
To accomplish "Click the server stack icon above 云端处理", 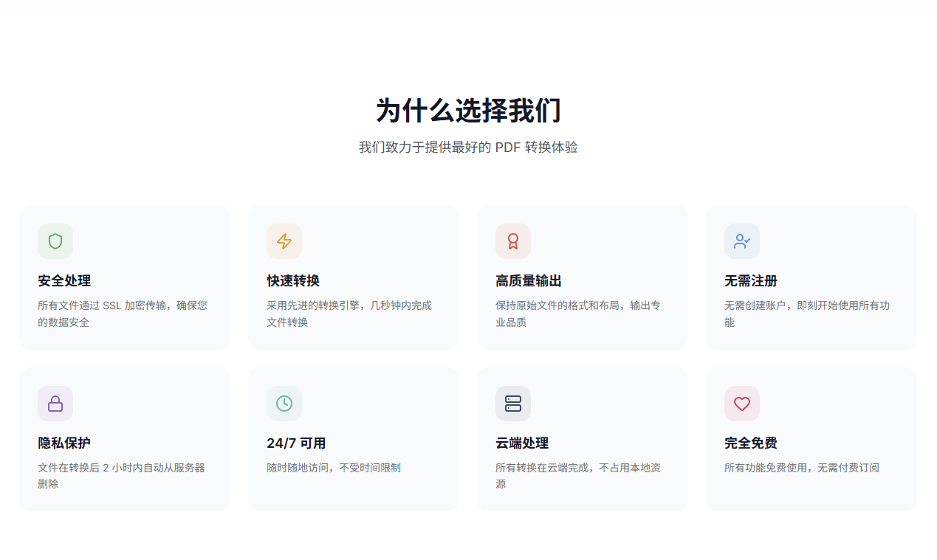I will click(512, 404).
